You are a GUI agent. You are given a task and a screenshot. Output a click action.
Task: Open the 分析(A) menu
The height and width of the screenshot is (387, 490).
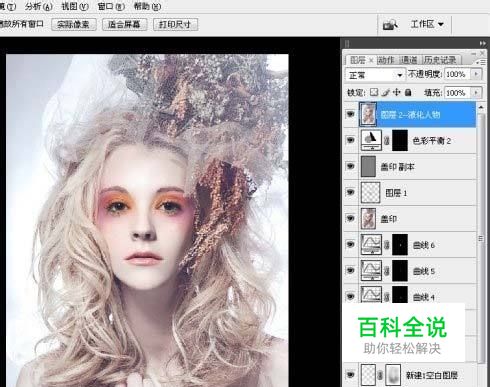39,6
